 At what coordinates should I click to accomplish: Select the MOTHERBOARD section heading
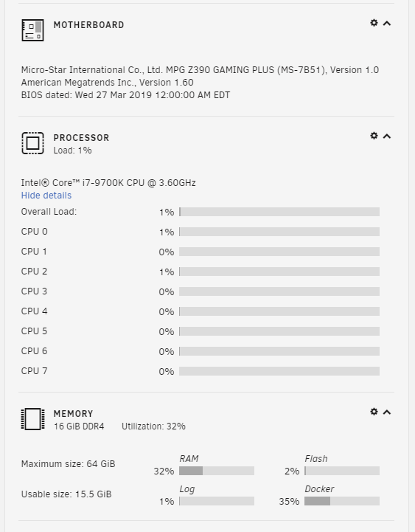pos(88,25)
